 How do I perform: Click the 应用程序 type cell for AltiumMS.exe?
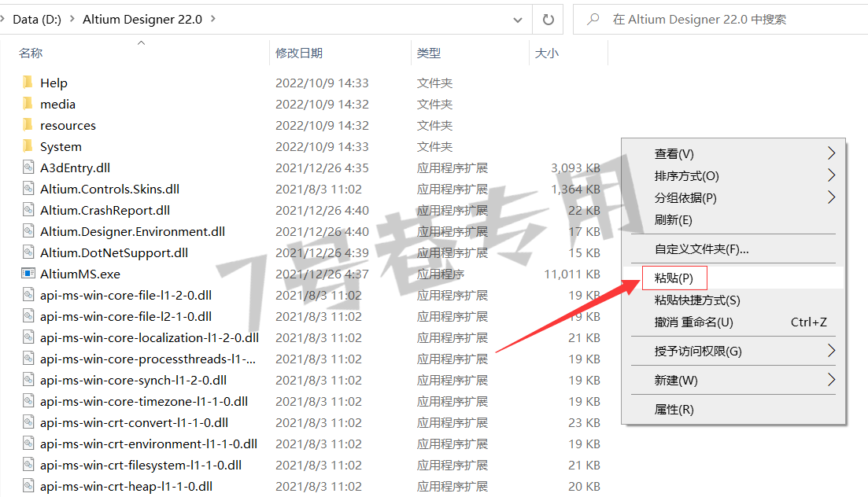[x=441, y=274]
